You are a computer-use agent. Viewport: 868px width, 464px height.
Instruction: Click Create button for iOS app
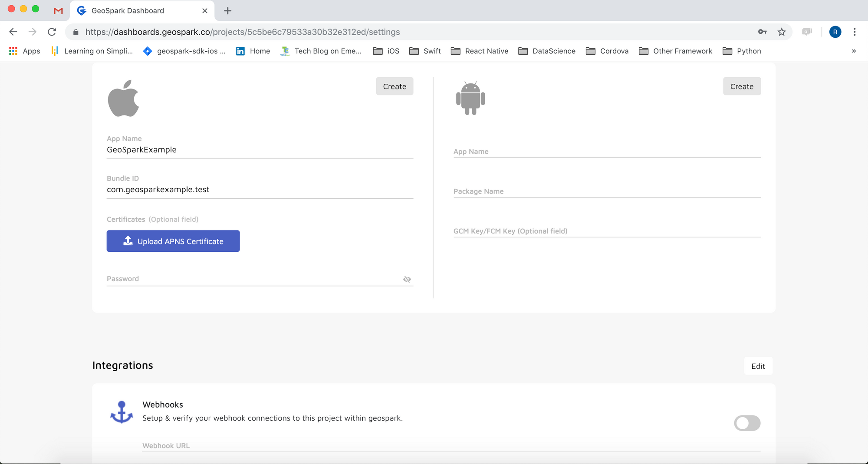click(395, 86)
